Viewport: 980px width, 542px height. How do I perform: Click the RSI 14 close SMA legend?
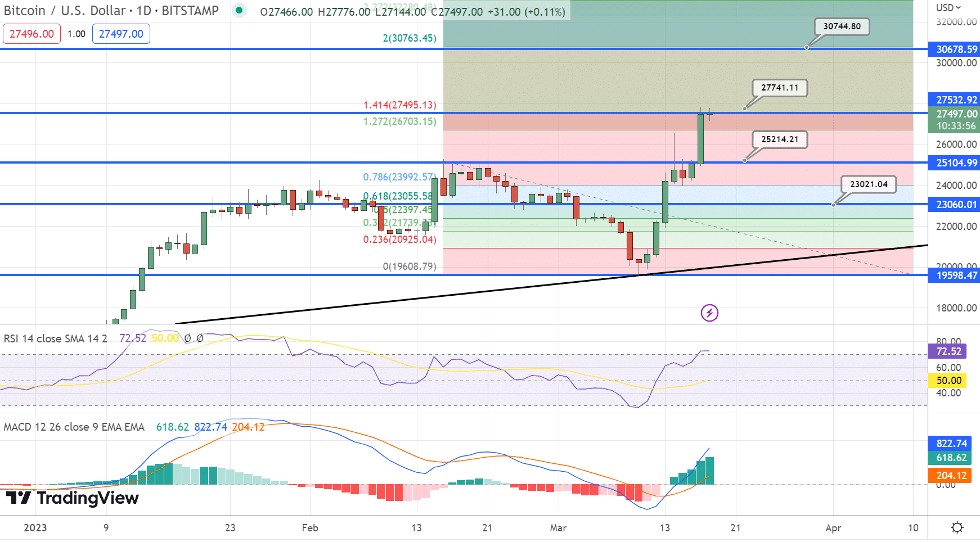pos(55,338)
